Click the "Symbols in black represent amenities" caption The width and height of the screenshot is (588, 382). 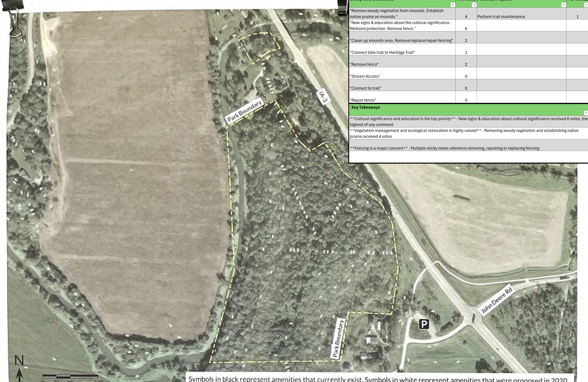(x=378, y=379)
